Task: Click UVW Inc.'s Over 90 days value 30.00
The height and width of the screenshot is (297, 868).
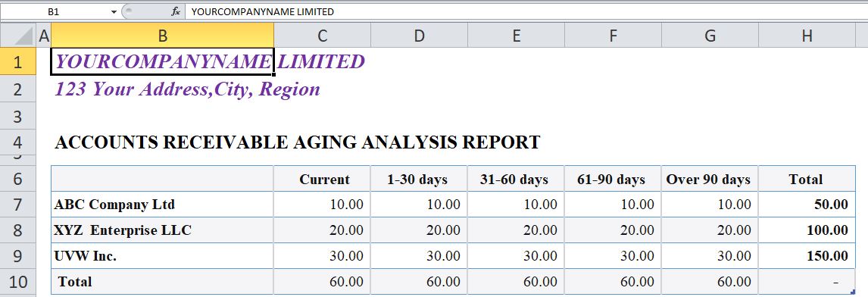Action: pyautogui.click(x=710, y=256)
